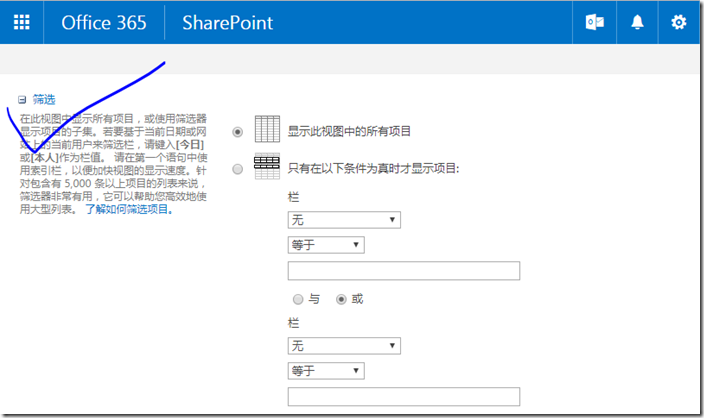Open 了解如何筛选项目 help link
Viewport: 704px width, 418px height.
coord(129,209)
